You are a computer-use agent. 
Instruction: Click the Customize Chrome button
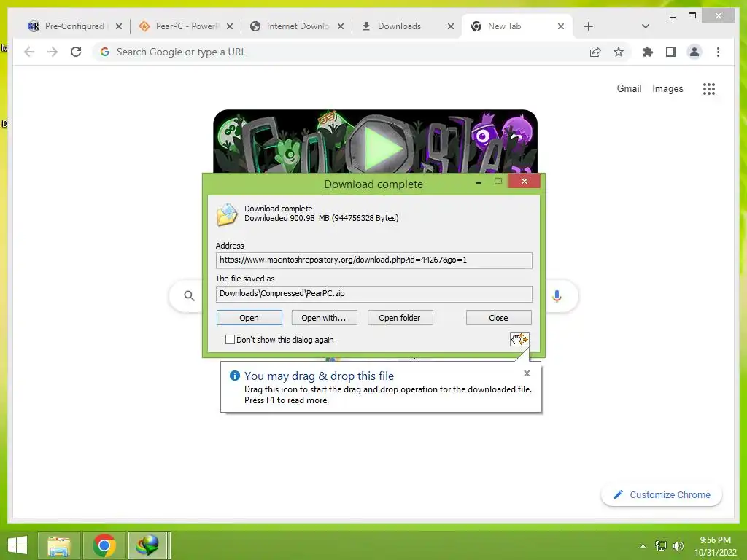coord(662,495)
